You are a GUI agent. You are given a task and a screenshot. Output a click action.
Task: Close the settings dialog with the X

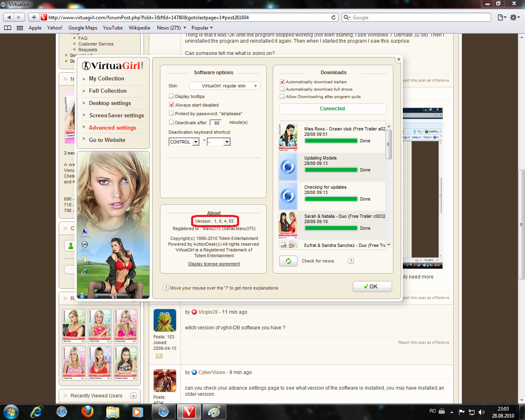(398, 59)
